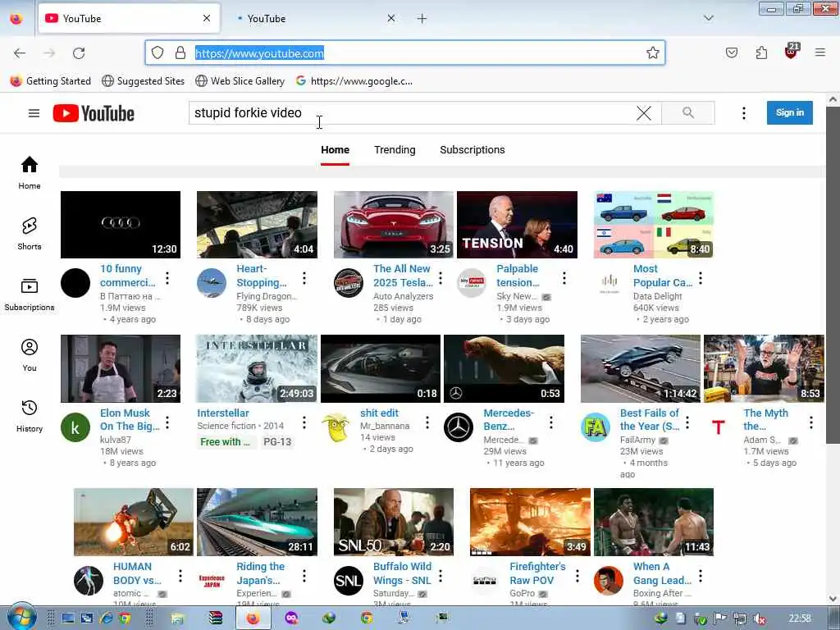
Task: Click the uBlock shield extension icon
Action: click(792, 52)
